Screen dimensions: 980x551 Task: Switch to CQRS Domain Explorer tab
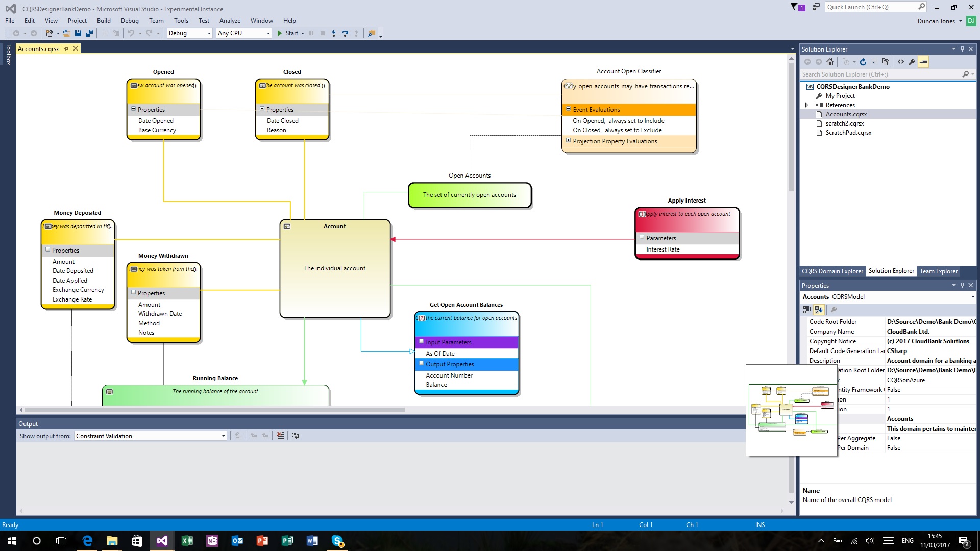[x=832, y=271]
